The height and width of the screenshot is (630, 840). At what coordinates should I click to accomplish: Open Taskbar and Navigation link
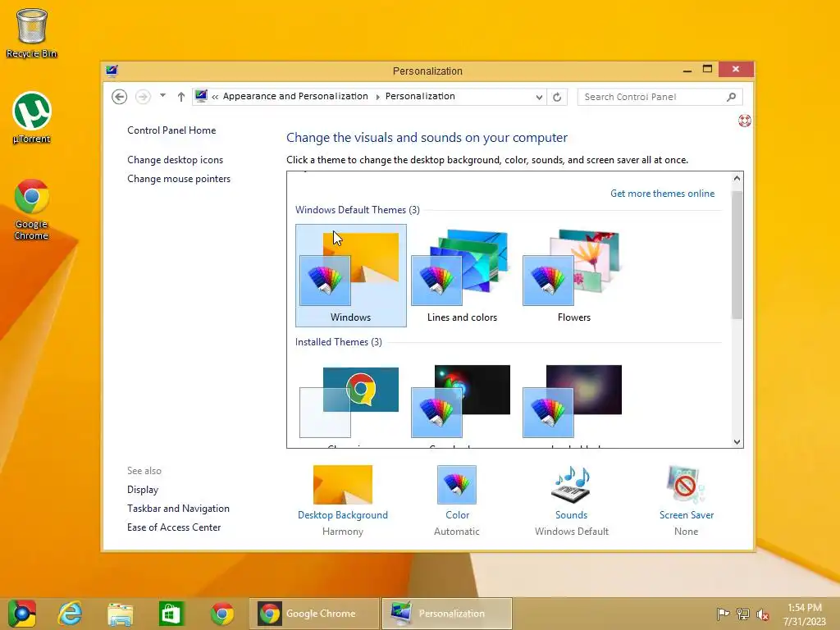pos(178,509)
